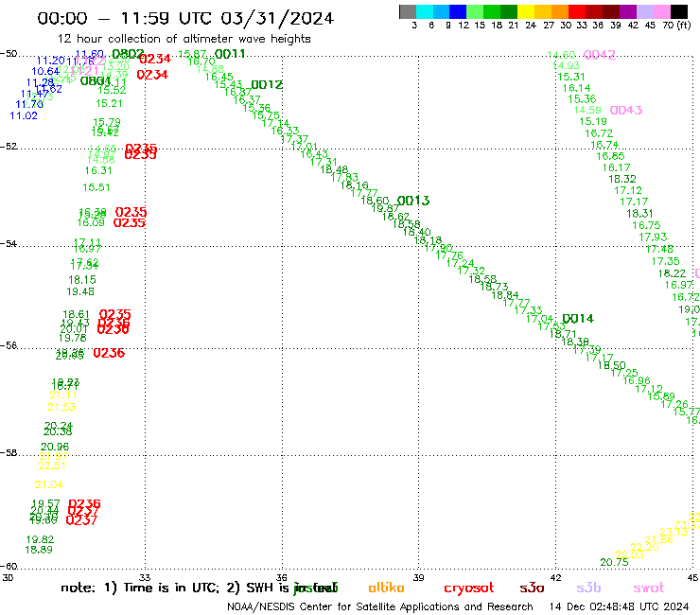Click the 'altika' satellite legend label
The height and width of the screenshot is (615, 700).
point(386,588)
